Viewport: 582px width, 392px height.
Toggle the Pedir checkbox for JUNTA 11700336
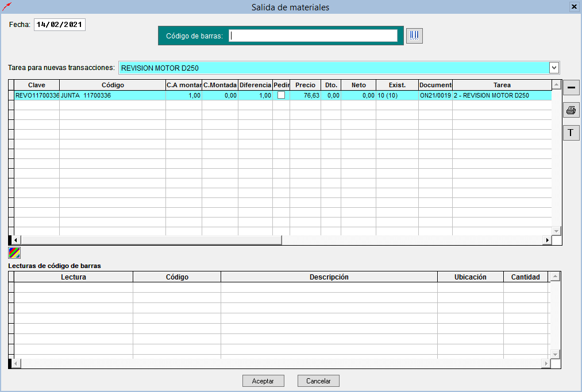(282, 95)
